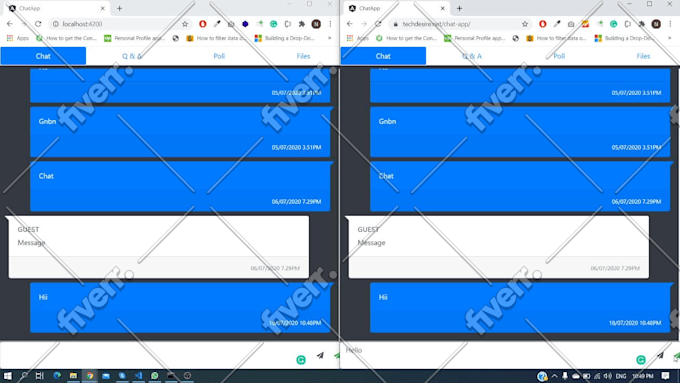The image size is (680, 383).
Task: Open a new tab in the techdesire window
Action: [459, 8]
